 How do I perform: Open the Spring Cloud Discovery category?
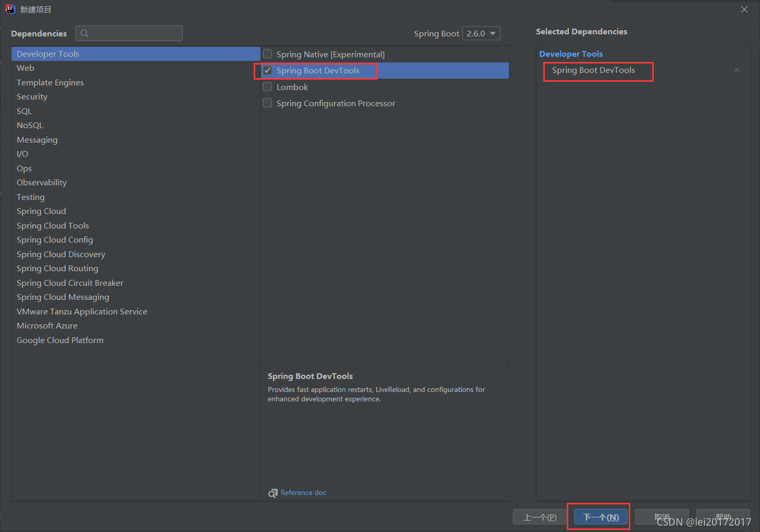pos(136,254)
